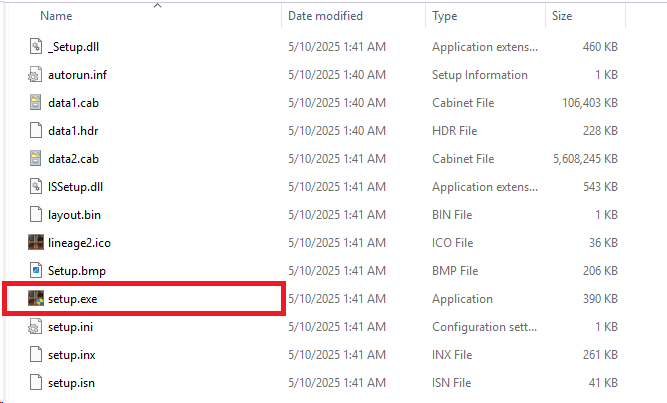This screenshot has height=403, width=667.
Task: Click the Configuration sett... type text
Action: [x=485, y=327]
